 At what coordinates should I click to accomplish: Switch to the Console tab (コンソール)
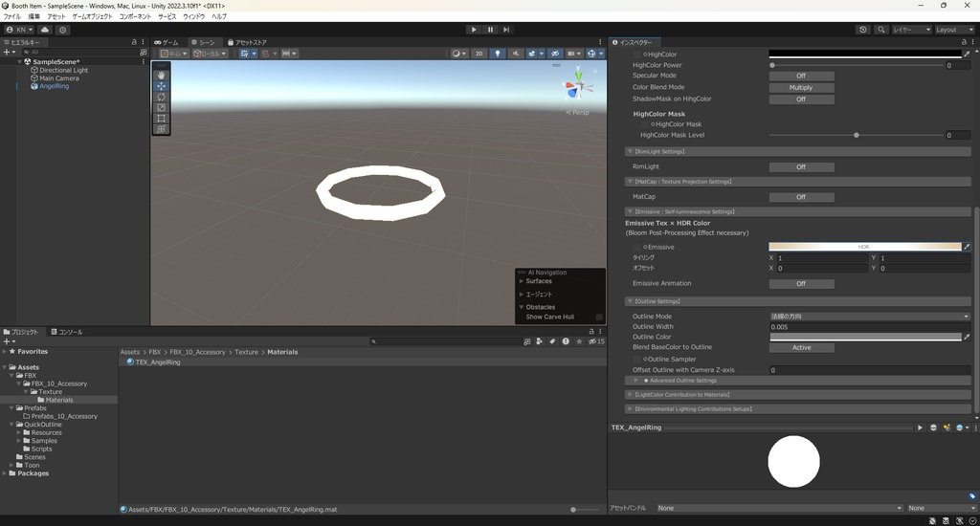pyautogui.click(x=67, y=333)
